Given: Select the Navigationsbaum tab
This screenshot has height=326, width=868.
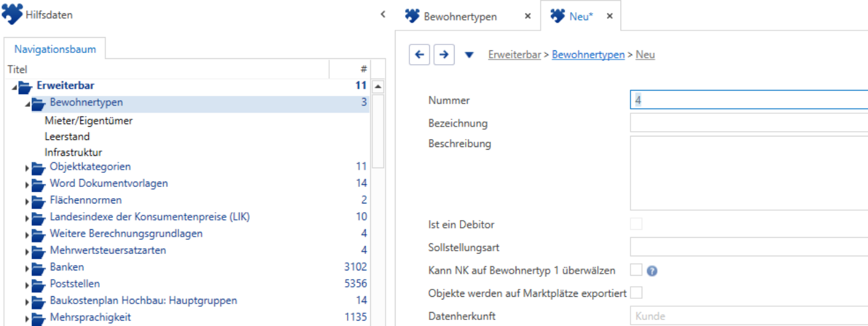Looking at the screenshot, I should tap(55, 49).
